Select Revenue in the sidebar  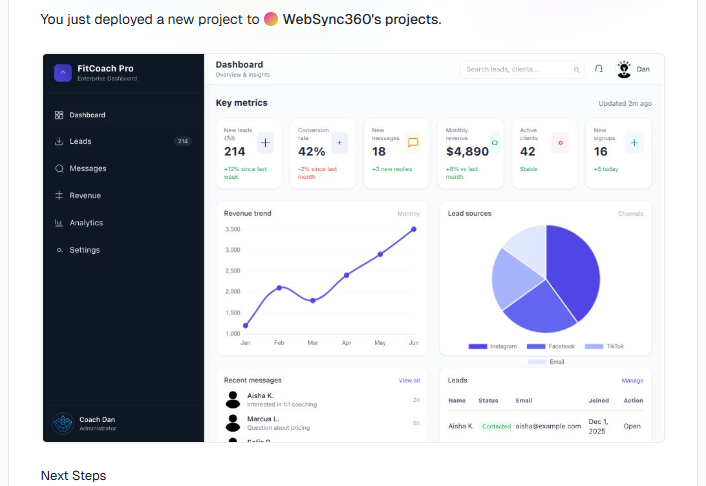[85, 196]
